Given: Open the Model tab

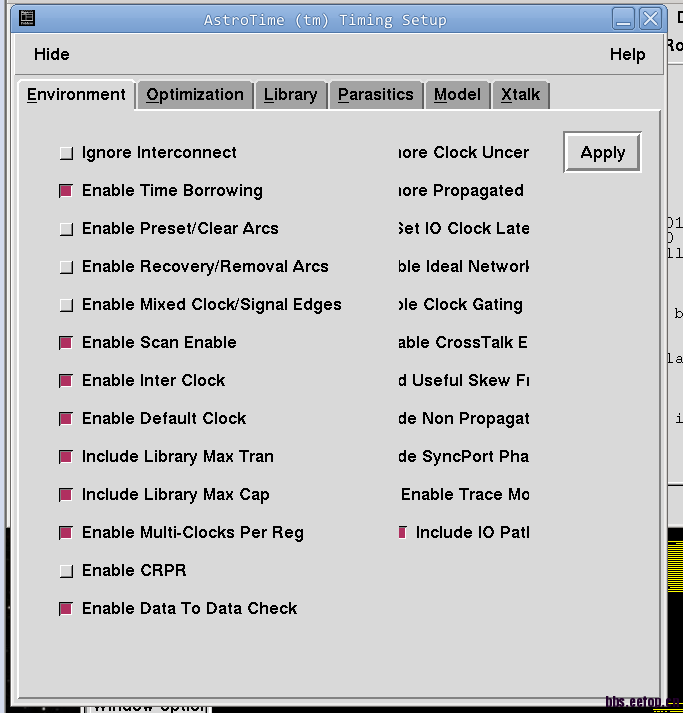Looking at the screenshot, I should coord(457,95).
